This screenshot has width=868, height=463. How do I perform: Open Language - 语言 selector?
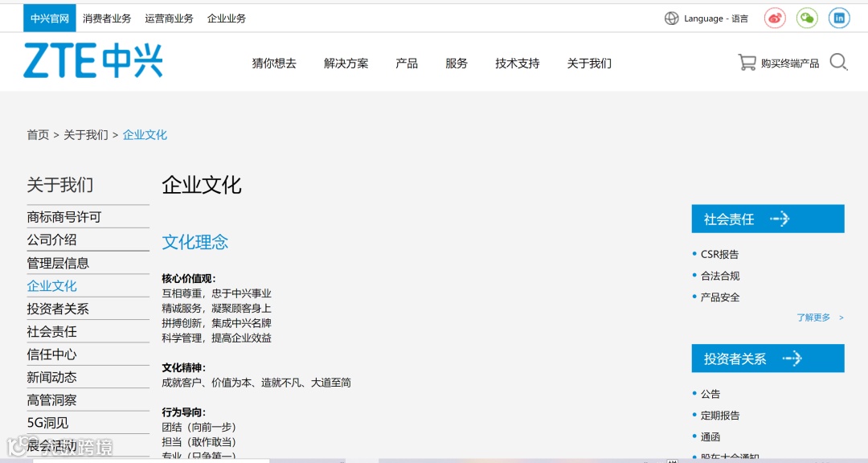tap(716, 18)
